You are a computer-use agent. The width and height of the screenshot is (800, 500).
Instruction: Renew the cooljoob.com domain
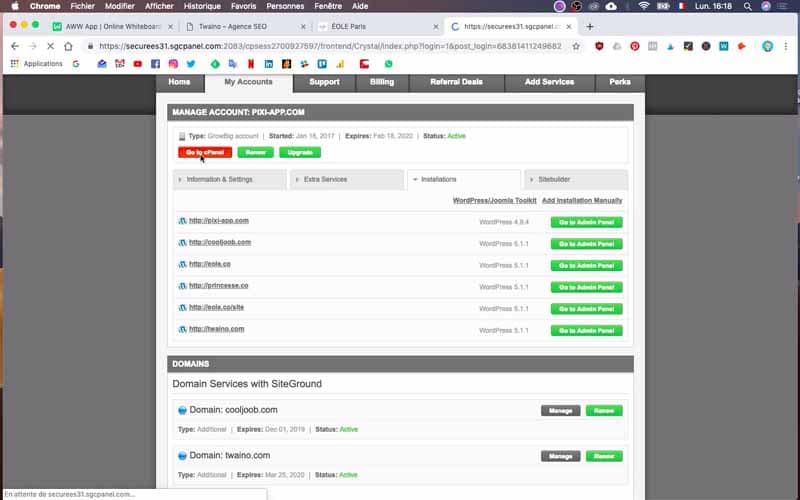click(604, 411)
